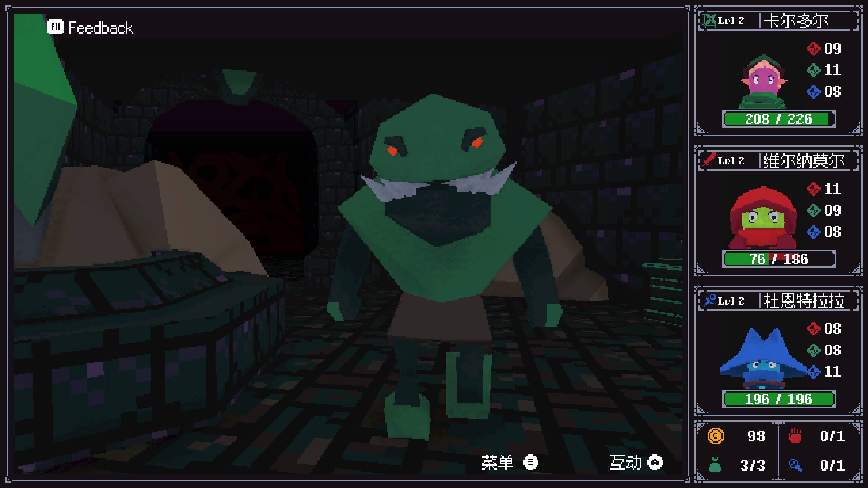This screenshot has width=868, height=488.
Task: Click the F11 Feedback key icon
Action: 55,27
